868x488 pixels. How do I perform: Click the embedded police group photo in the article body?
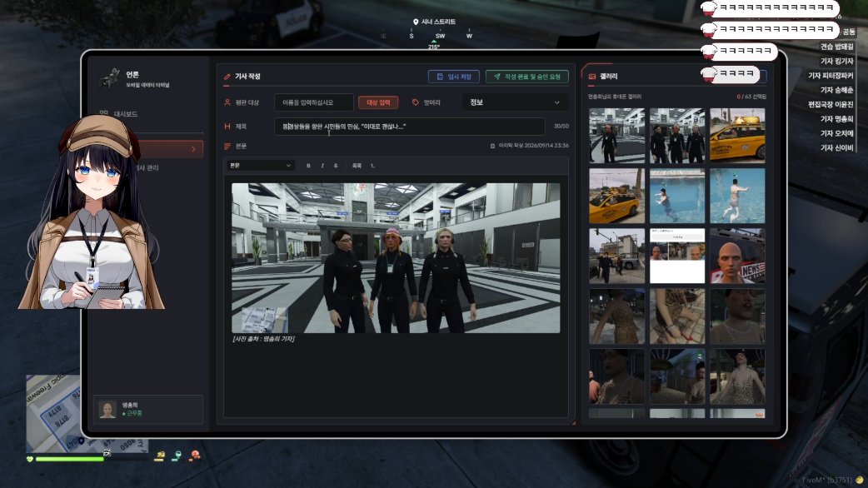coord(396,258)
